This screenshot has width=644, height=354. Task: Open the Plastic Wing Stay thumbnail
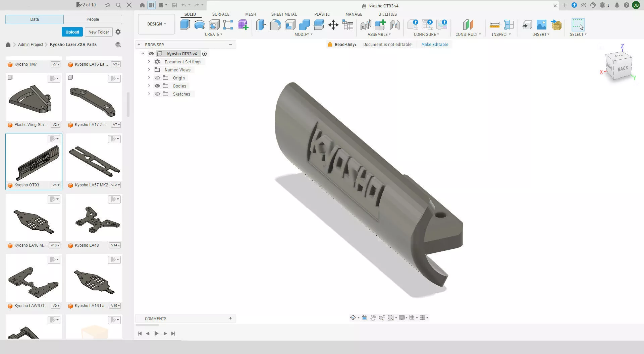[34, 97]
